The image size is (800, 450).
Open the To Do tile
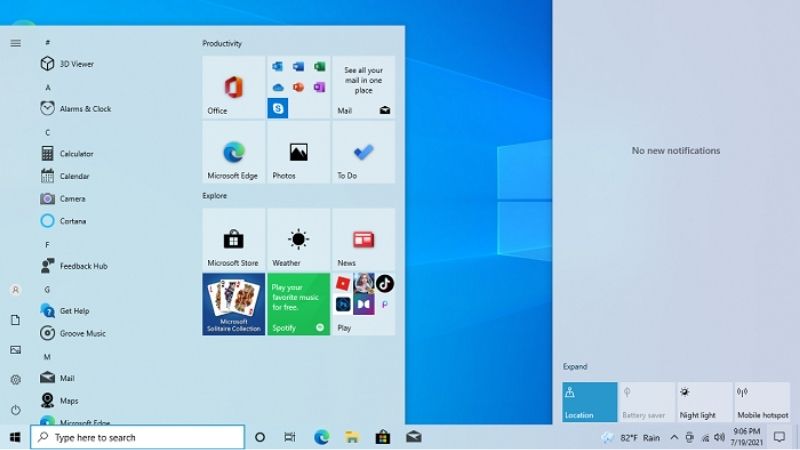click(x=363, y=152)
